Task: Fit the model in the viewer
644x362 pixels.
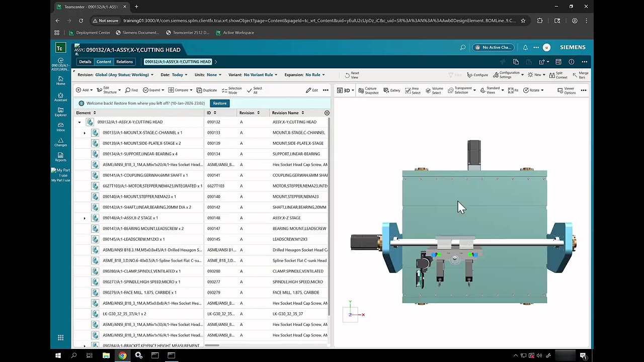Action: [513, 90]
